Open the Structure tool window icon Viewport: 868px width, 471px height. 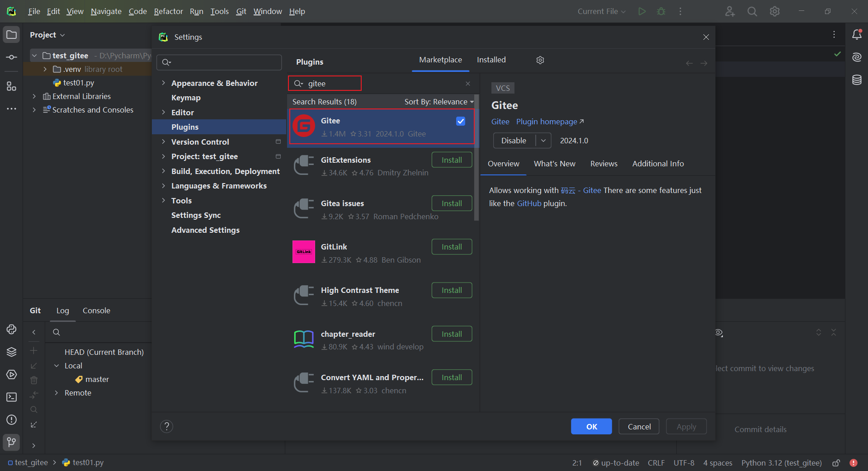click(11, 86)
